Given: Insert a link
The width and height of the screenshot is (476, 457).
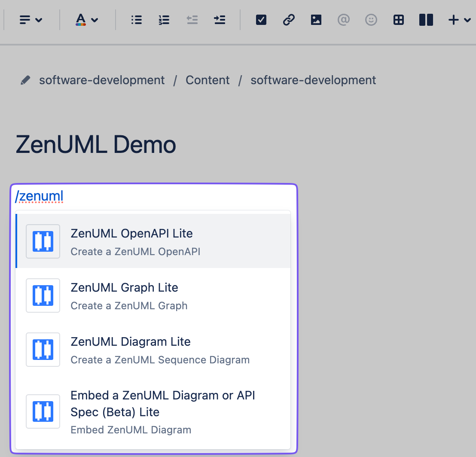Looking at the screenshot, I should pyautogui.click(x=288, y=20).
